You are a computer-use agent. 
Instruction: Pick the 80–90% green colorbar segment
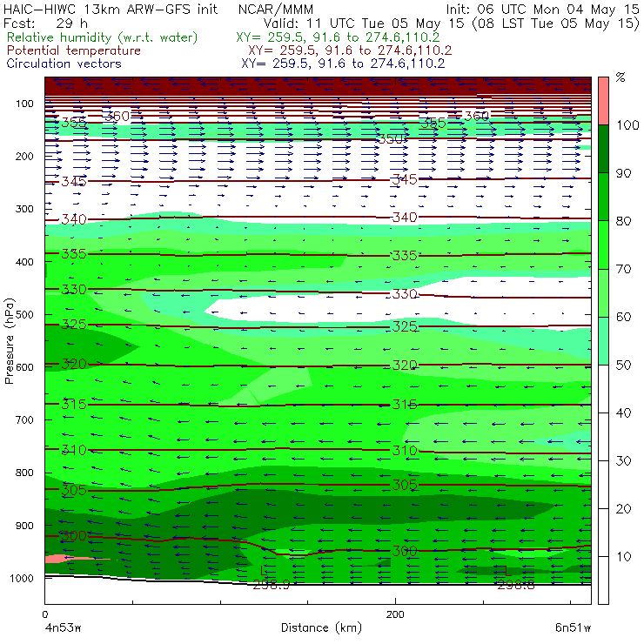click(x=603, y=197)
